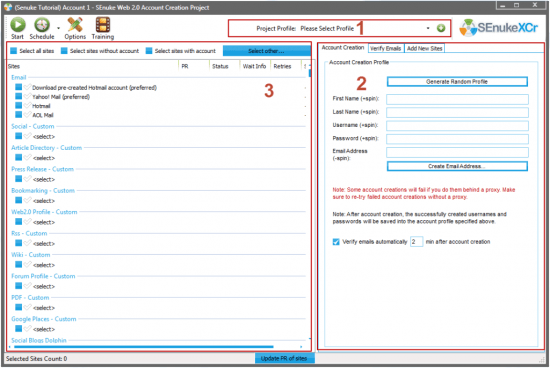Click the Last Name input field
This screenshot has height=368, width=550.
(457, 113)
